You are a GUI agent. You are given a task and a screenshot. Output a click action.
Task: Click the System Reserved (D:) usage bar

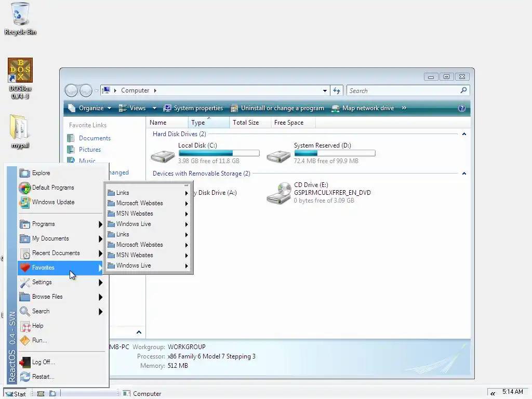click(x=335, y=153)
